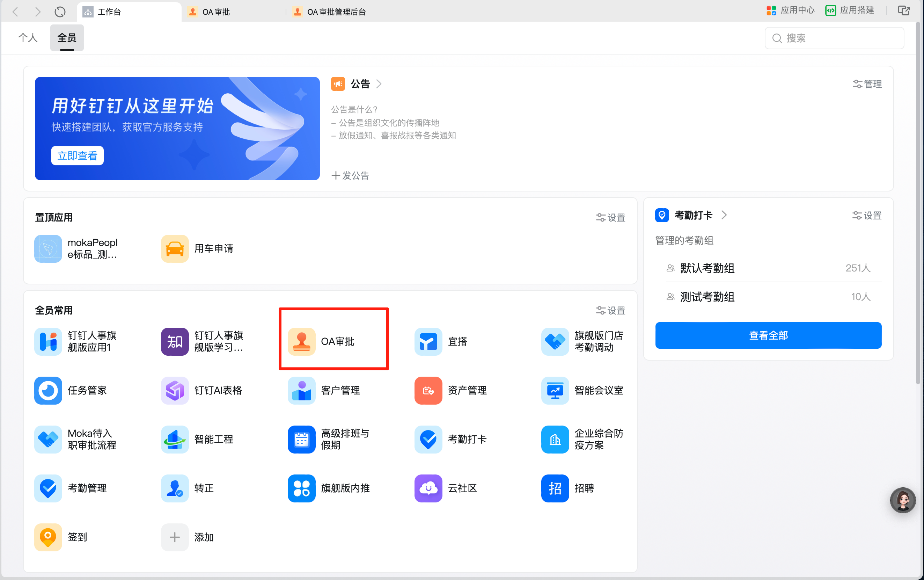Switch to OA审批管理后台 tab
924x580 pixels.
click(x=329, y=12)
